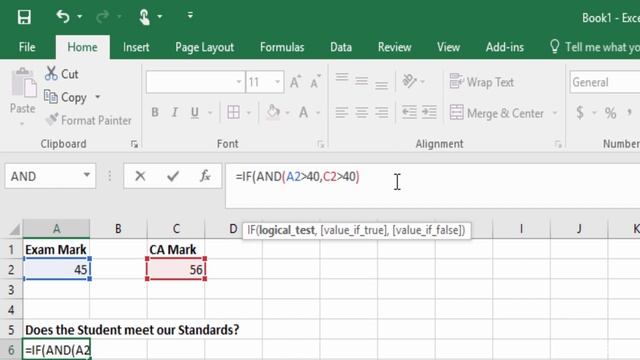The width and height of the screenshot is (640, 360).
Task: Expand the Copy options arrow
Action: [x=98, y=97]
